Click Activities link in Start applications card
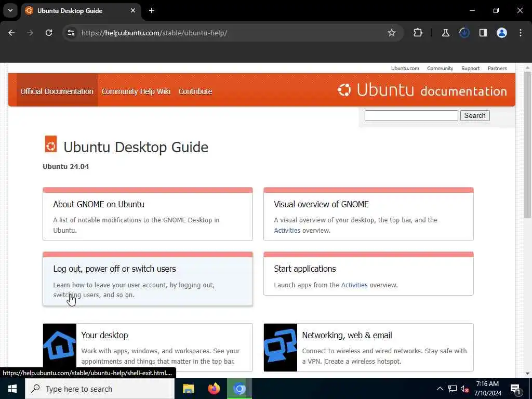Screen dimensions: 532x399 coord(354,285)
